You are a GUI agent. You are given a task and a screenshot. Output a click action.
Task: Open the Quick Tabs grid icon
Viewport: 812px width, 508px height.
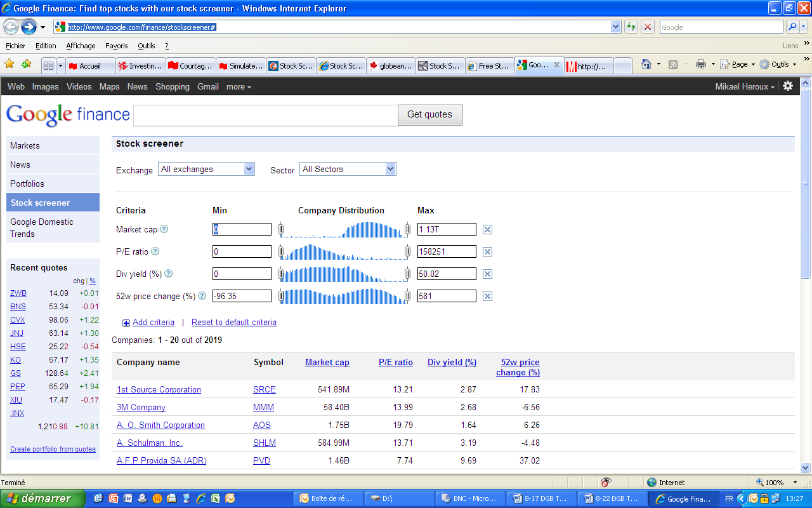click(48, 65)
